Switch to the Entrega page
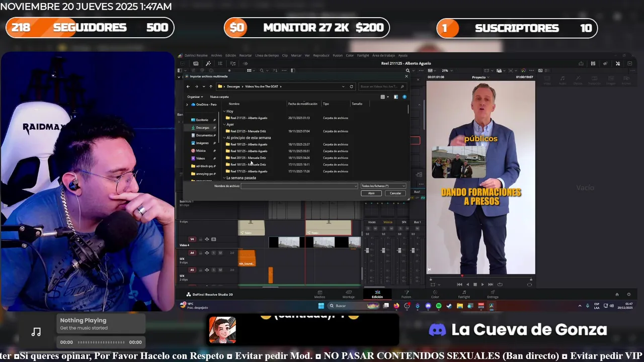The height and width of the screenshot is (362, 644). [x=493, y=294]
